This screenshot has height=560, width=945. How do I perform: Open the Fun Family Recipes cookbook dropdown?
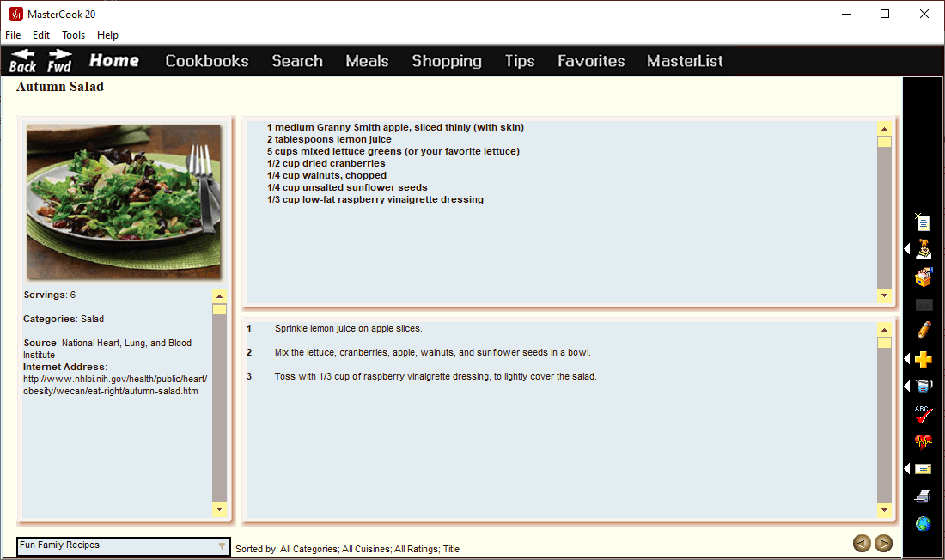coord(124,546)
